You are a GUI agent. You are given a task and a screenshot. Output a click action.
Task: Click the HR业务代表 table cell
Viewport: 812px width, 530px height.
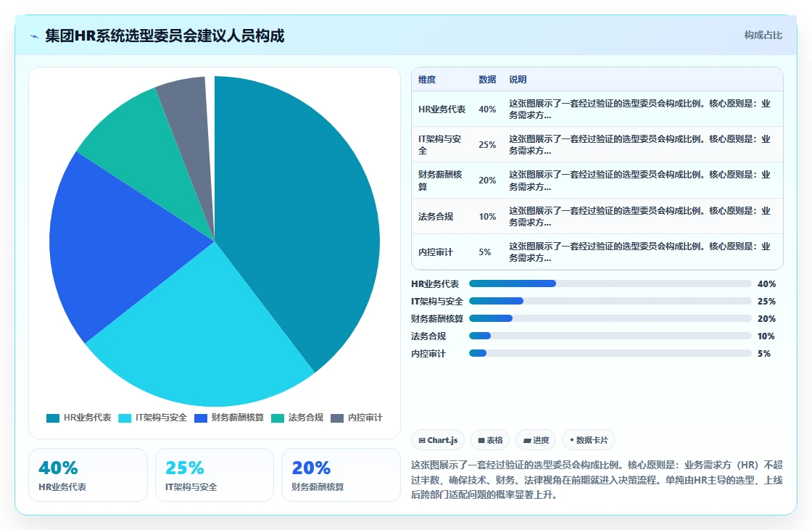click(442, 109)
